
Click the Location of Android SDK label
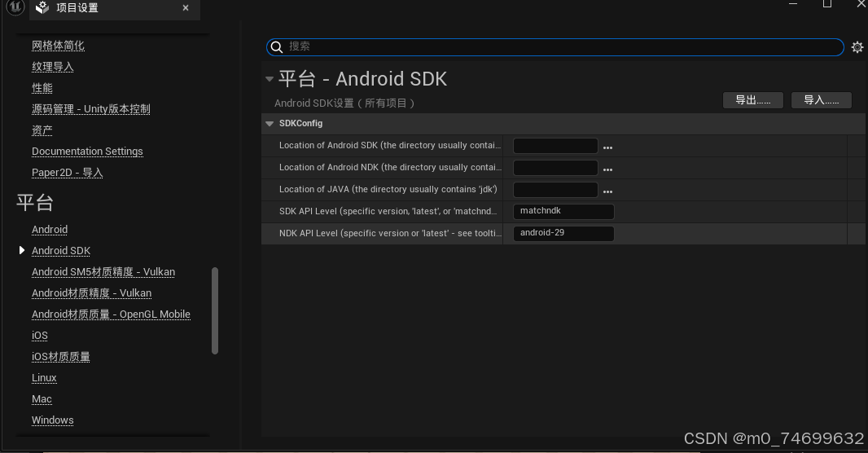tap(390, 145)
